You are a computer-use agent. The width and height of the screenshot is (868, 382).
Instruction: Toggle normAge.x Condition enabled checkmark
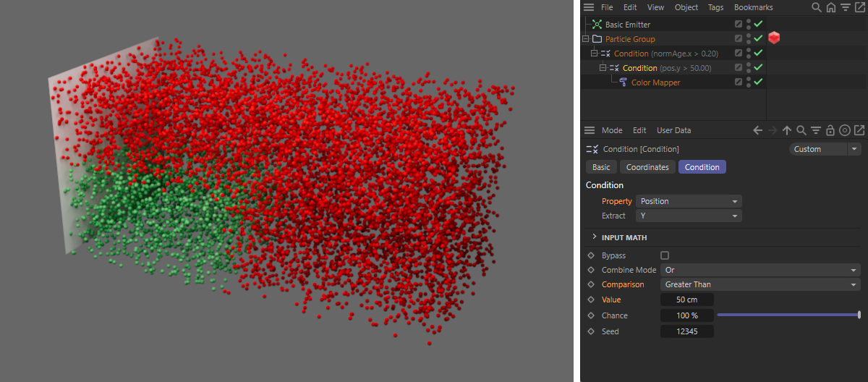click(x=758, y=53)
